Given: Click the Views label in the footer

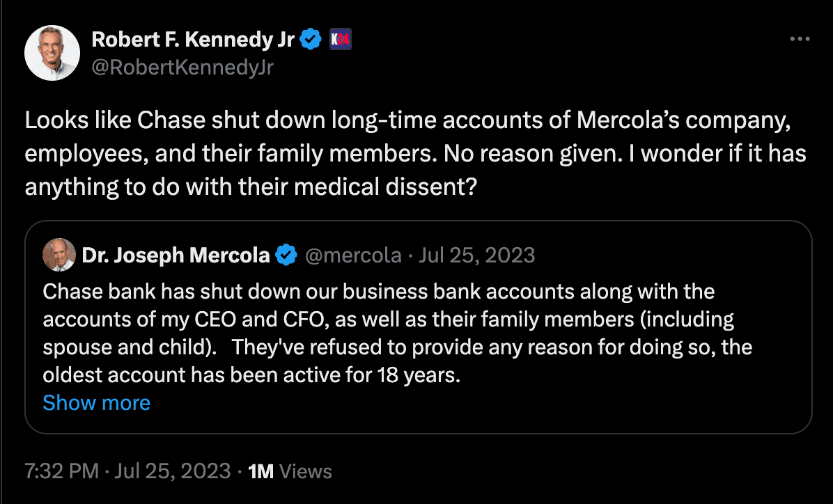Looking at the screenshot, I should pyautogui.click(x=305, y=471).
